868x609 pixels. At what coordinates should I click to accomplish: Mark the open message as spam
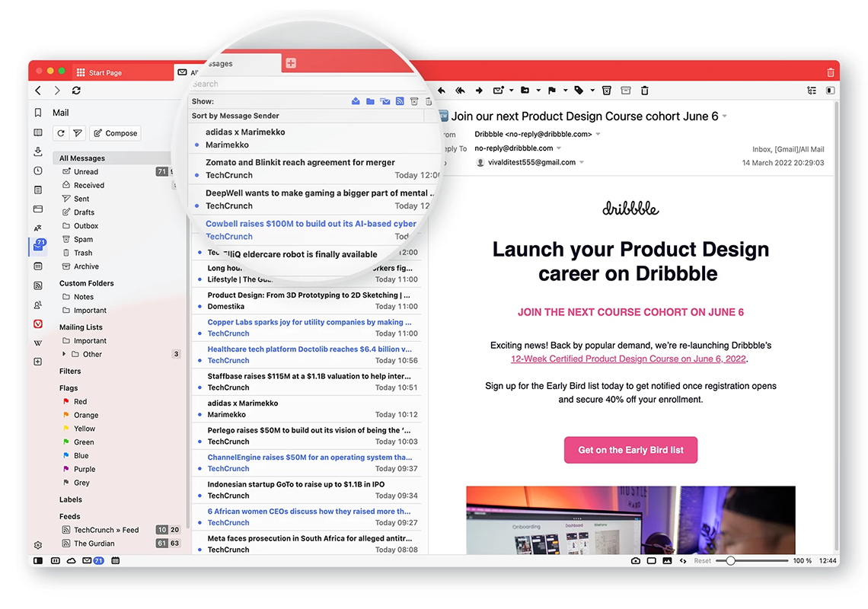pos(606,91)
